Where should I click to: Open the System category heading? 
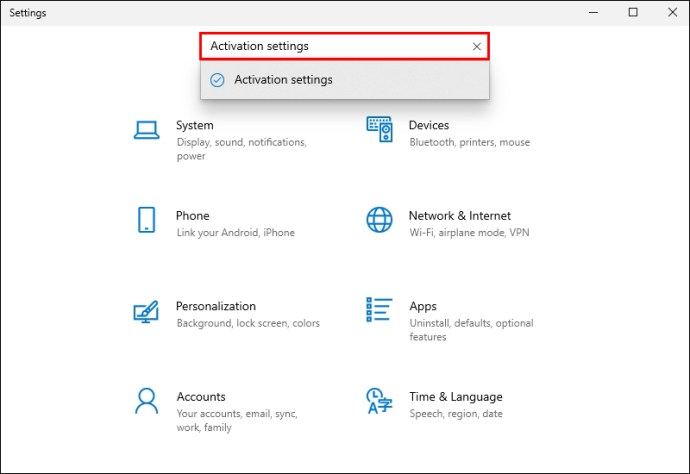[195, 125]
